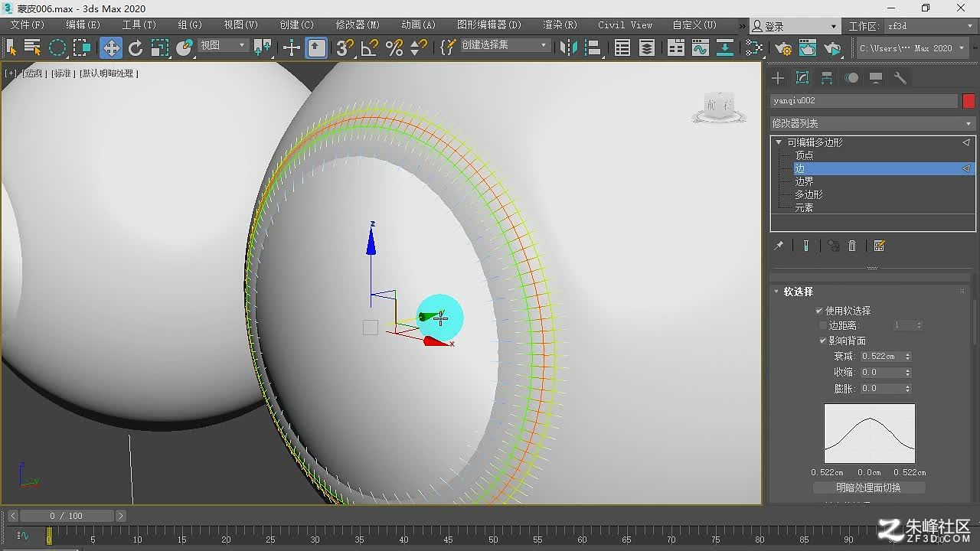Screen dimensions: 980x551
Task: Select the 边界 sub-object level
Action: (804, 181)
